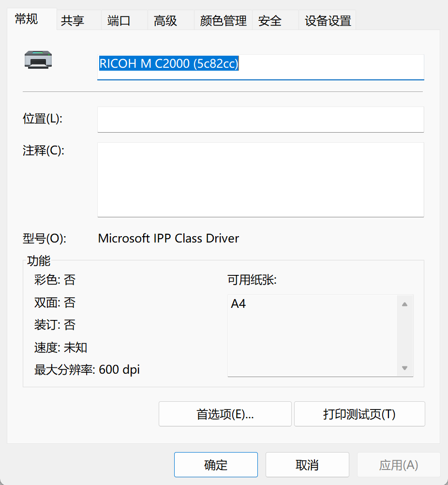This screenshot has height=485, width=448.
Task: Click the 型号(O) label
Action: click(x=44, y=239)
